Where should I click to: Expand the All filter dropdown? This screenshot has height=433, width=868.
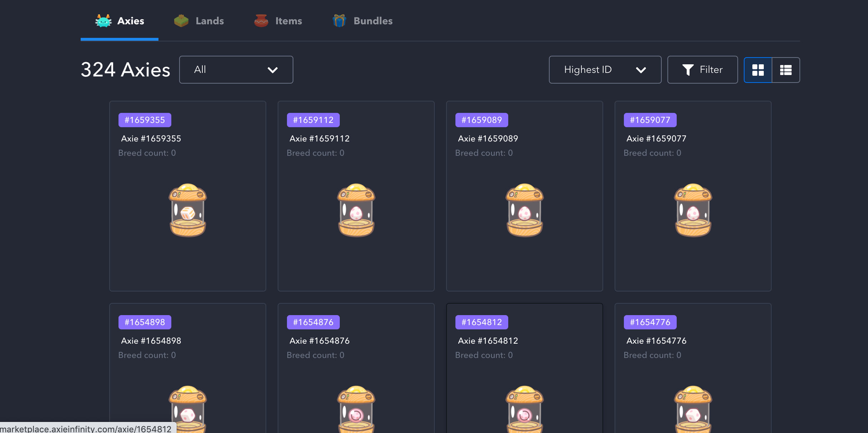point(236,70)
